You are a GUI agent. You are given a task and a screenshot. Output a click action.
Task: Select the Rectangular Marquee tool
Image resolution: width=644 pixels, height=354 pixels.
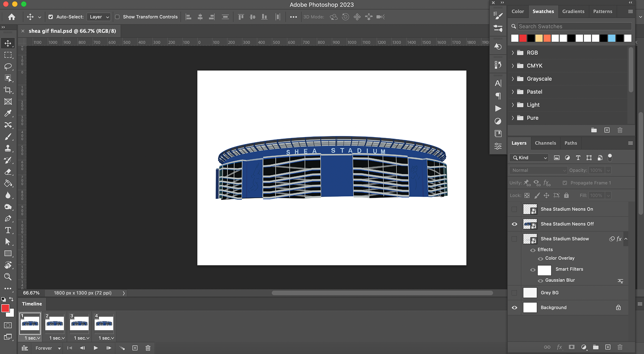8,55
